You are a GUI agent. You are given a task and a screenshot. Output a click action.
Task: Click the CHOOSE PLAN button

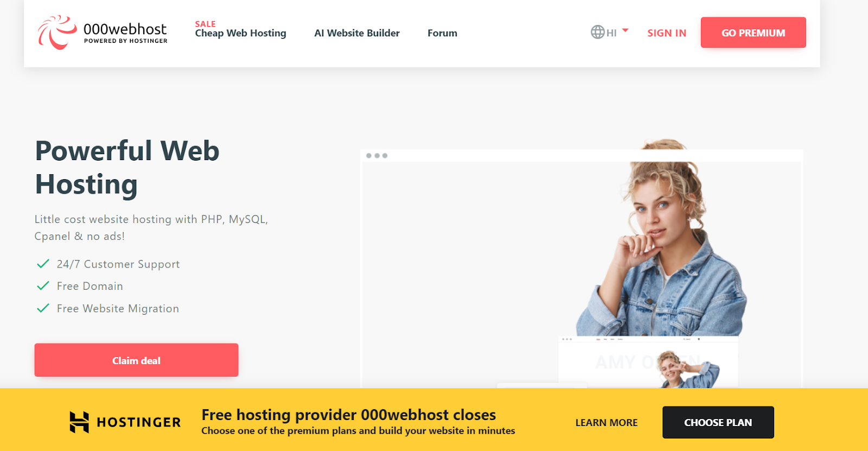pyautogui.click(x=718, y=422)
